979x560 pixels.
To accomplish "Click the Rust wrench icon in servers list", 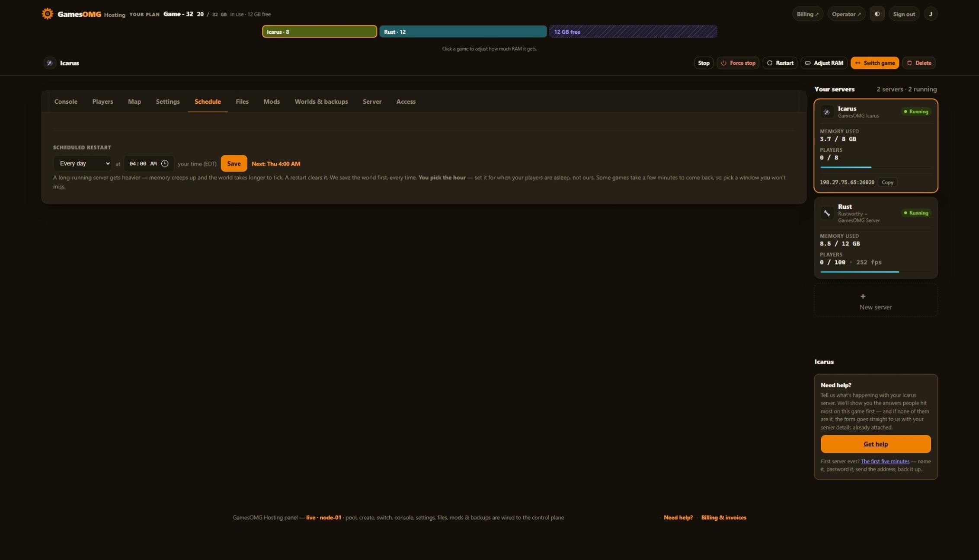I will (827, 213).
